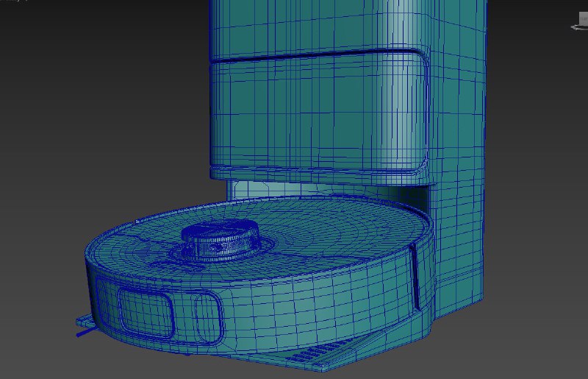Select the vertical slot on robot's right side
The height and width of the screenshot is (379, 588).
pos(415,277)
